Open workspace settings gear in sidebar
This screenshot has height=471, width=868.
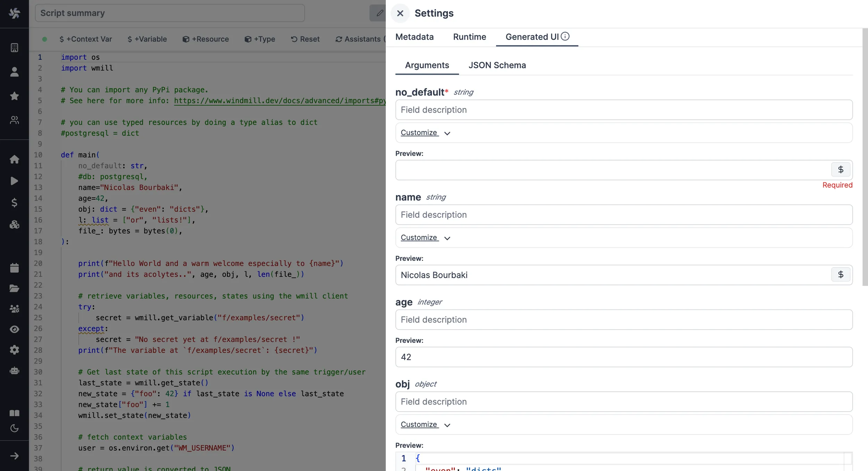tap(15, 350)
